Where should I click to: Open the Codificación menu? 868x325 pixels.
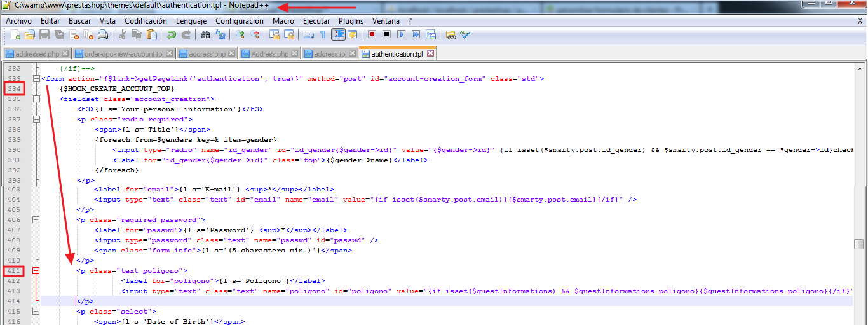coord(146,20)
